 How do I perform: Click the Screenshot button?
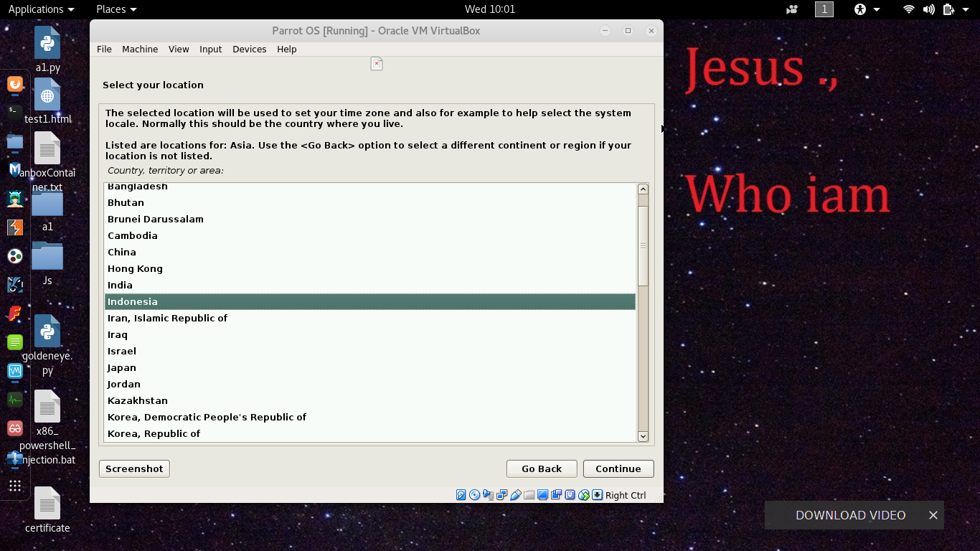[x=134, y=468]
